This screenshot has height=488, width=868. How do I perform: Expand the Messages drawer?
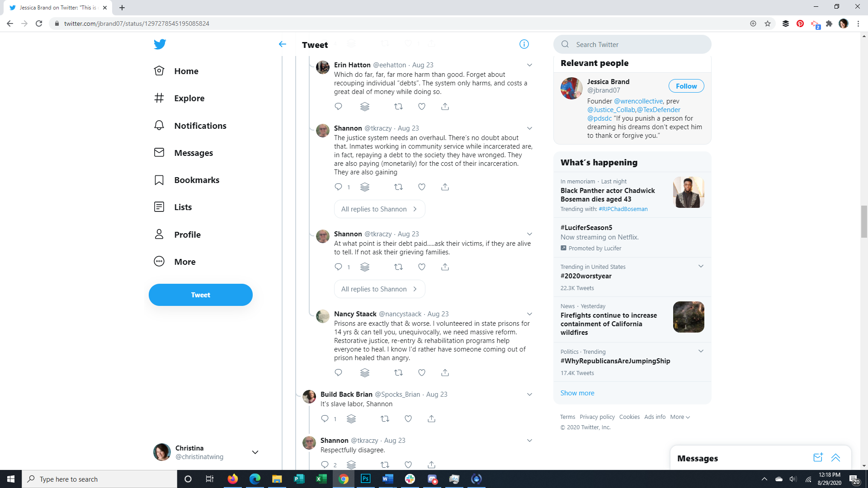tap(835, 458)
